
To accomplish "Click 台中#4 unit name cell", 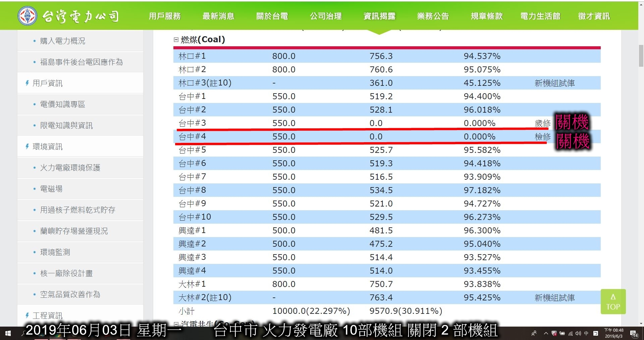I will coord(192,136).
